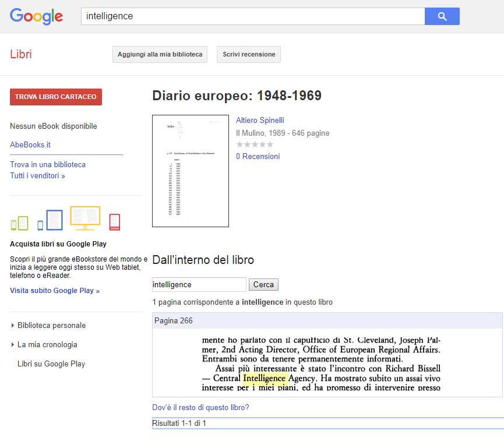Click the red TROVA LIBRO CARTACEO button
504x448 pixels.
(56, 97)
